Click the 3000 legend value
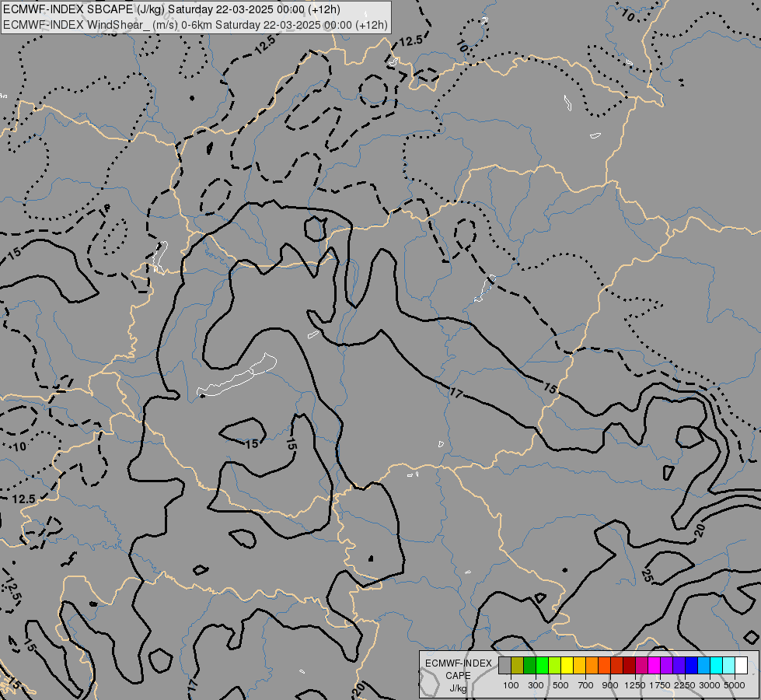 pyautogui.click(x=710, y=685)
